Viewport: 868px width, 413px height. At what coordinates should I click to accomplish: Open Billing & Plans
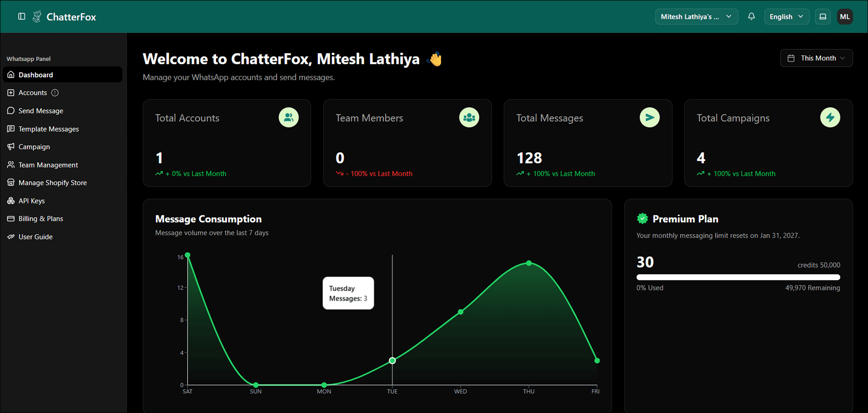pyautogui.click(x=62, y=219)
